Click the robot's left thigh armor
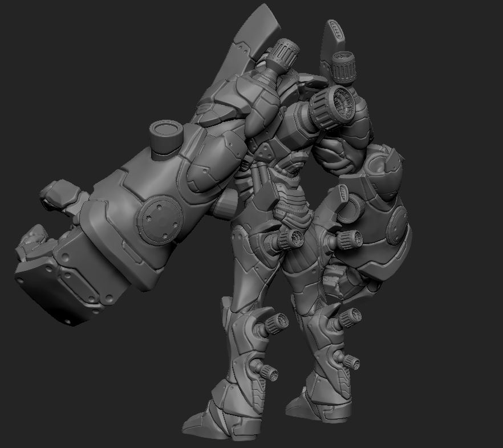Viewport: 503px width, 448px height. tap(251, 274)
